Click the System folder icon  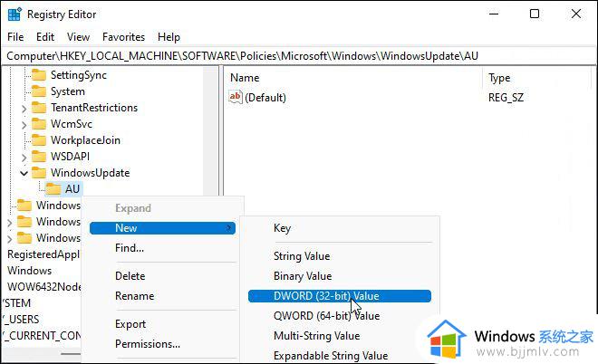[39, 91]
